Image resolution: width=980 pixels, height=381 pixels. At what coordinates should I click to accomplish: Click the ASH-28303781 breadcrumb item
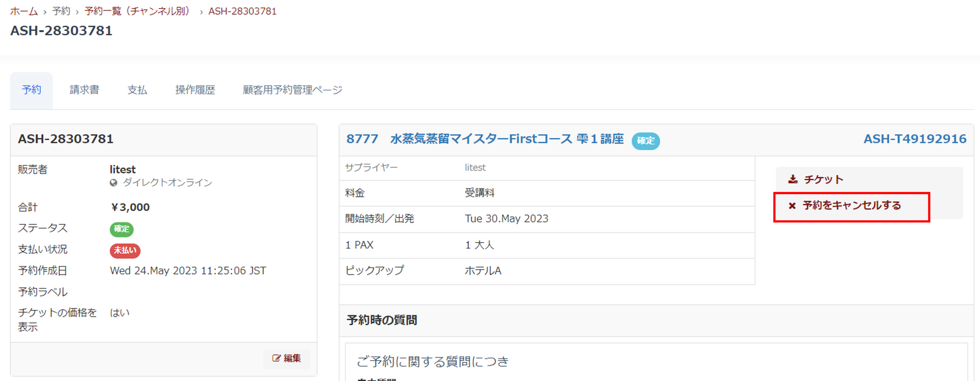coord(242,11)
